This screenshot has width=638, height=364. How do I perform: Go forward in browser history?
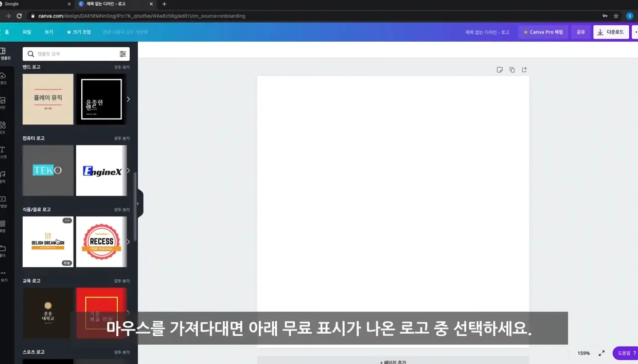point(8,16)
